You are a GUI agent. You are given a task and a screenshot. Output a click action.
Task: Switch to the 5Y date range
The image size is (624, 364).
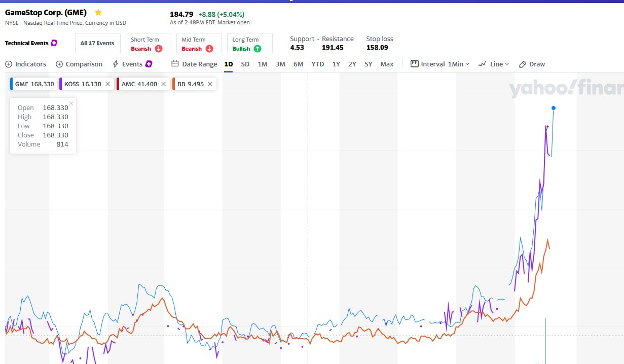369,64
